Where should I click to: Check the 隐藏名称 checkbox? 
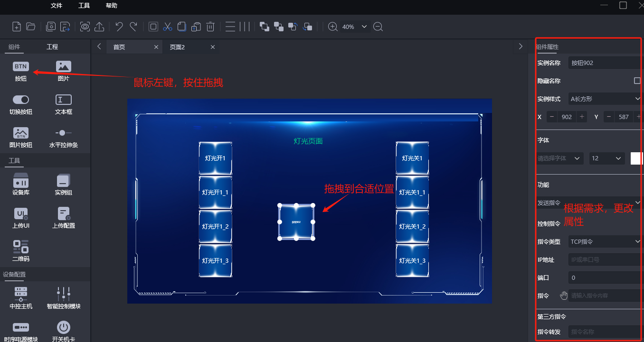tap(637, 81)
